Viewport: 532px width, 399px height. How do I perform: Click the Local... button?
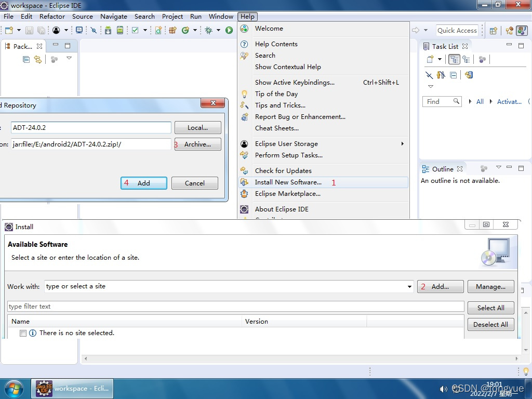(x=198, y=128)
